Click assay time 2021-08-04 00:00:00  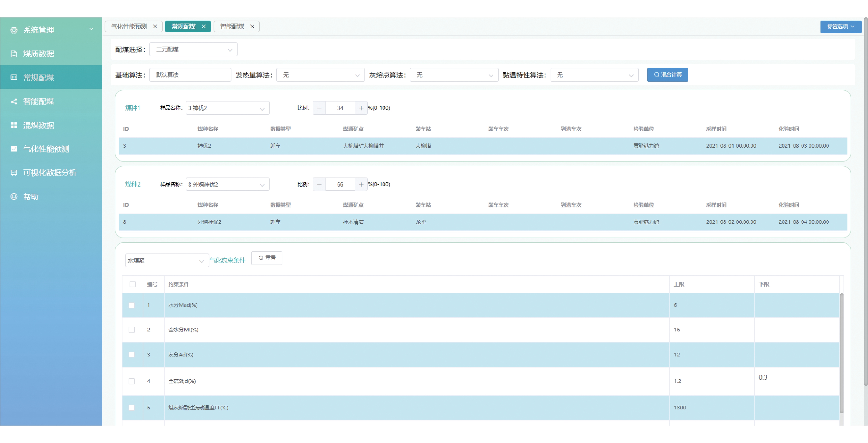804,222
